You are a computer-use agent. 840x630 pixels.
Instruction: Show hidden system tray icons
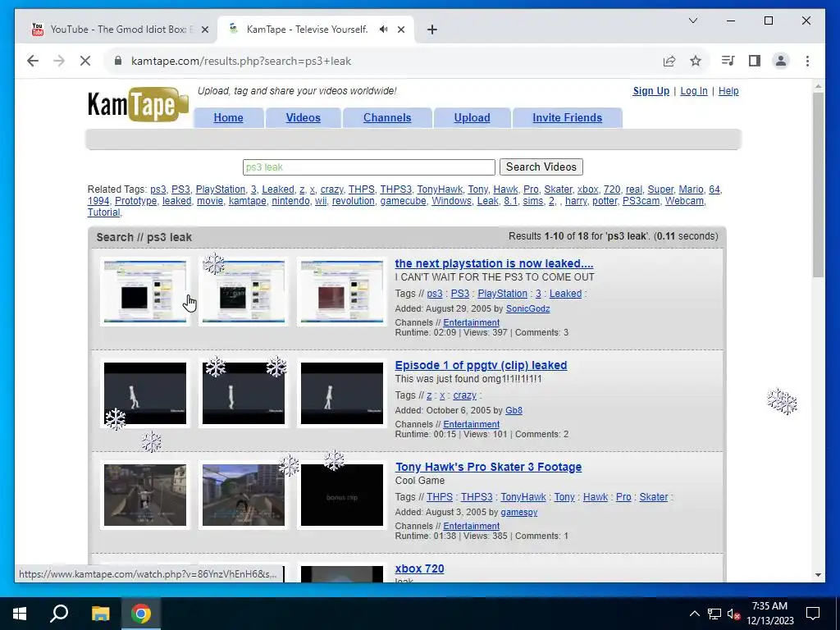click(694, 614)
